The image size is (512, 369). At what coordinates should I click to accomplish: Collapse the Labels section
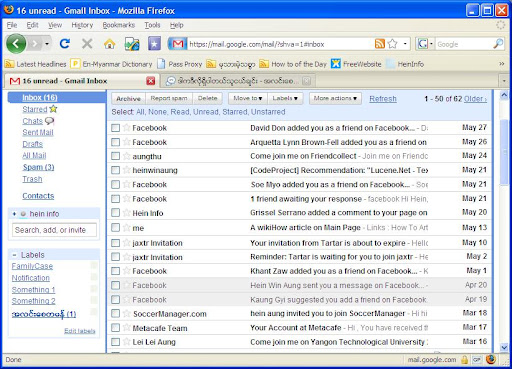click(14, 255)
